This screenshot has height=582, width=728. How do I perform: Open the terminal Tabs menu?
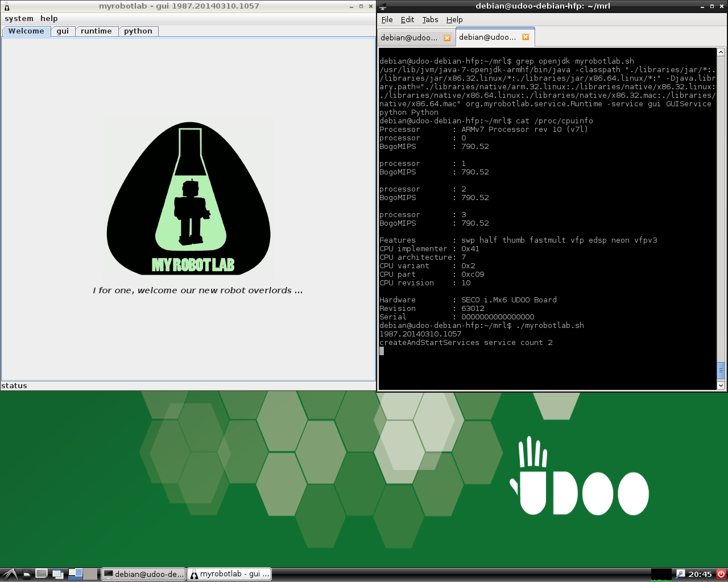[430, 19]
